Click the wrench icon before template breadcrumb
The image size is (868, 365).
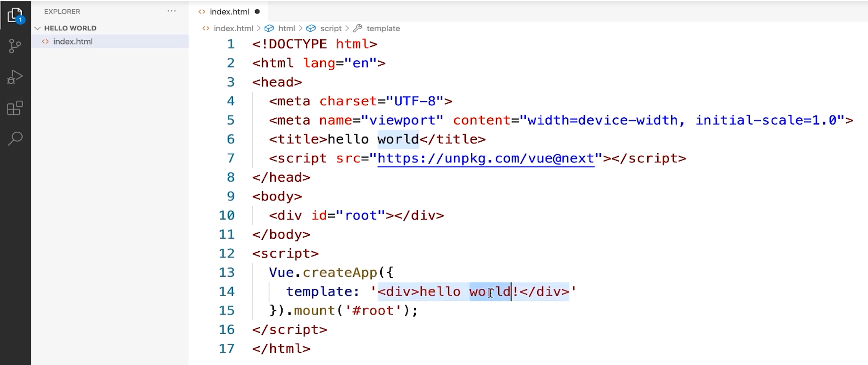357,28
